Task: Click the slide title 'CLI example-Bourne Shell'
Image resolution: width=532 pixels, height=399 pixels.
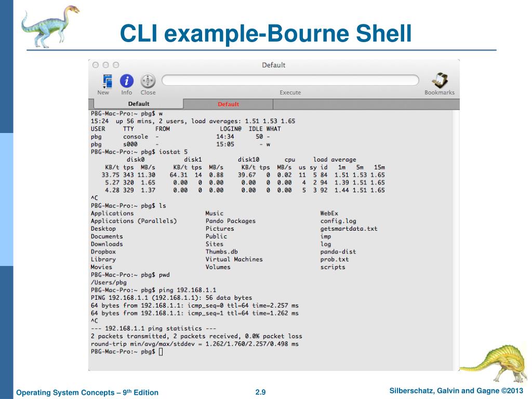Action: (x=265, y=33)
